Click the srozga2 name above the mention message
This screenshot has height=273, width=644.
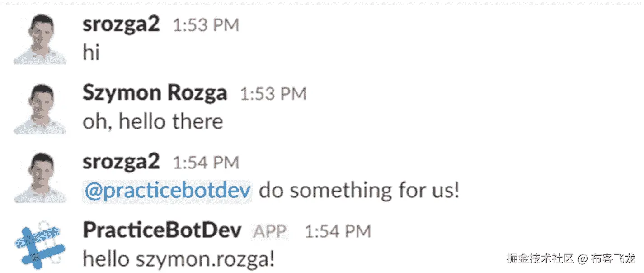pyautogui.click(x=121, y=162)
